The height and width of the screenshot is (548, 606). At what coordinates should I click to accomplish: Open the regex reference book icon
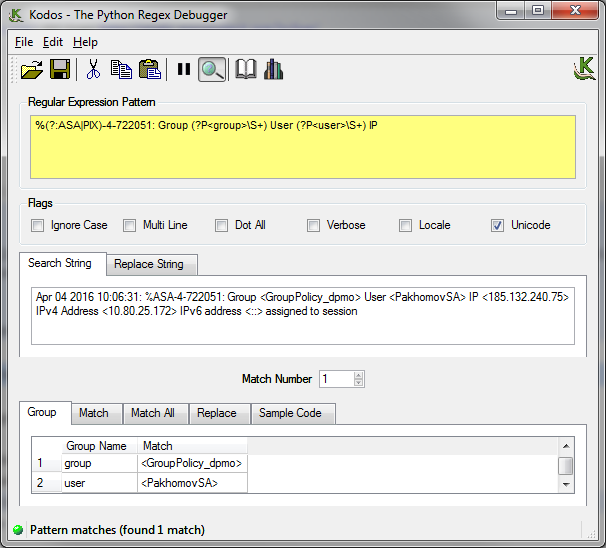[x=245, y=69]
